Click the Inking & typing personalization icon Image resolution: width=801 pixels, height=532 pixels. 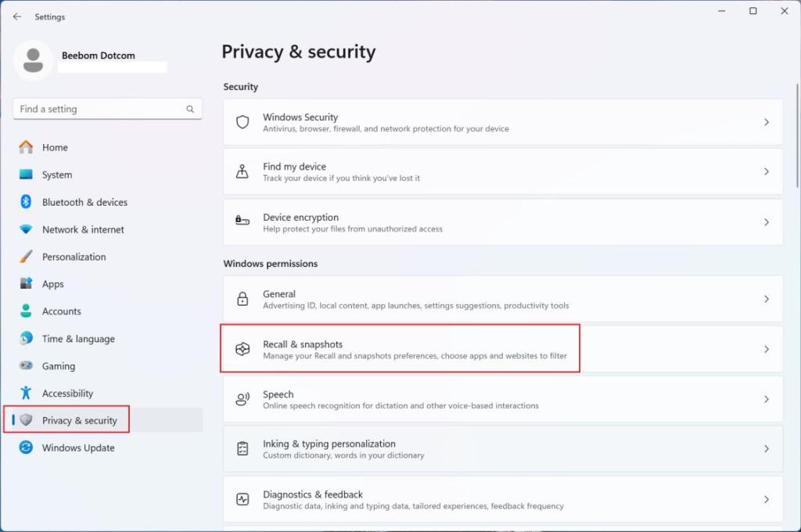click(241, 448)
